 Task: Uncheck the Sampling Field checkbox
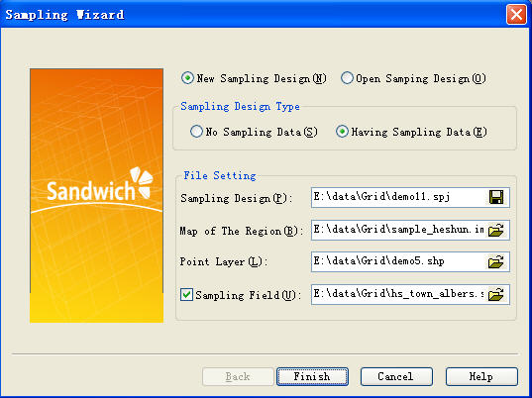tap(186, 295)
